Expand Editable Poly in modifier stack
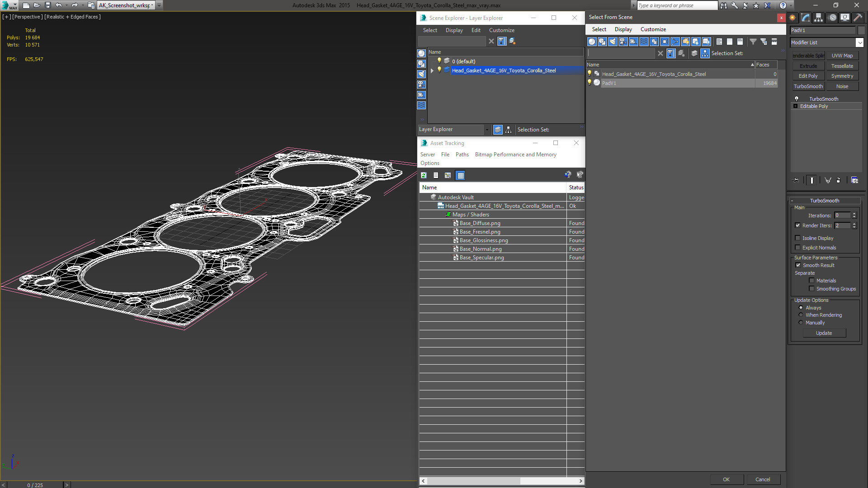This screenshot has width=868, height=488. (796, 106)
